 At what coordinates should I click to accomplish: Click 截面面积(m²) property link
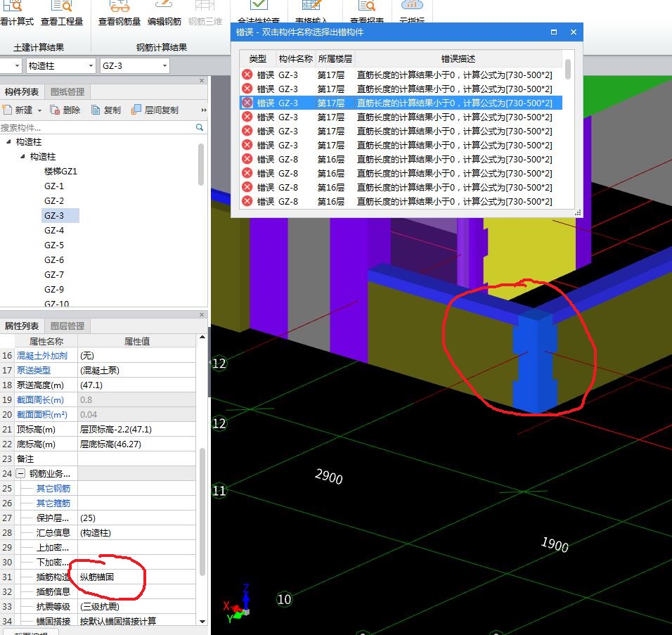tap(42, 415)
